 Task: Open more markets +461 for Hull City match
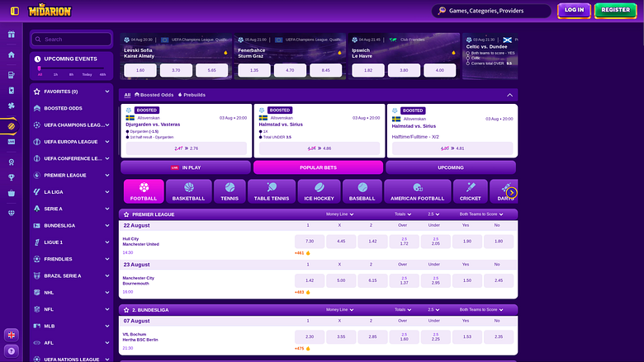tap(302, 253)
